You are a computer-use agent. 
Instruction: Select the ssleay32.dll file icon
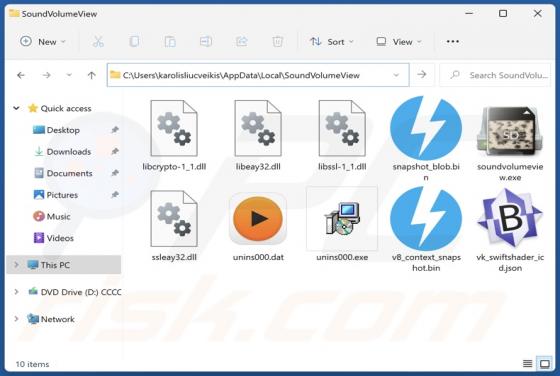[x=174, y=219]
